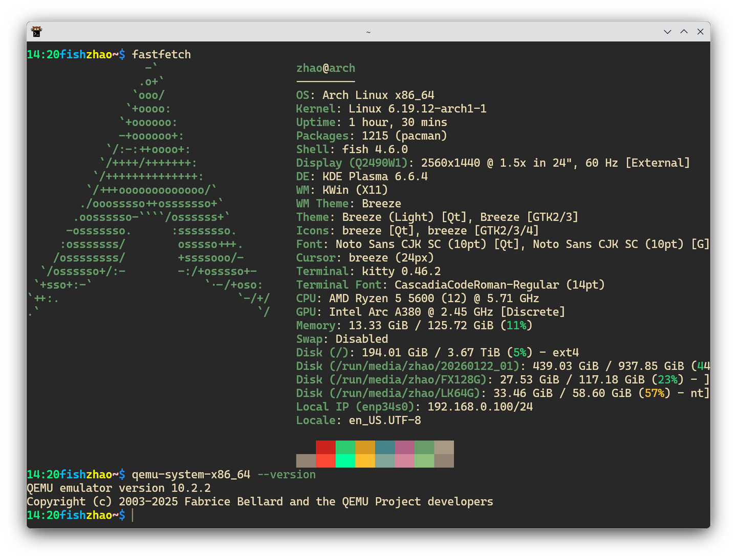This screenshot has height=560, width=737.
Task: Click the light pink swatch in lower color row
Action: 404,461
